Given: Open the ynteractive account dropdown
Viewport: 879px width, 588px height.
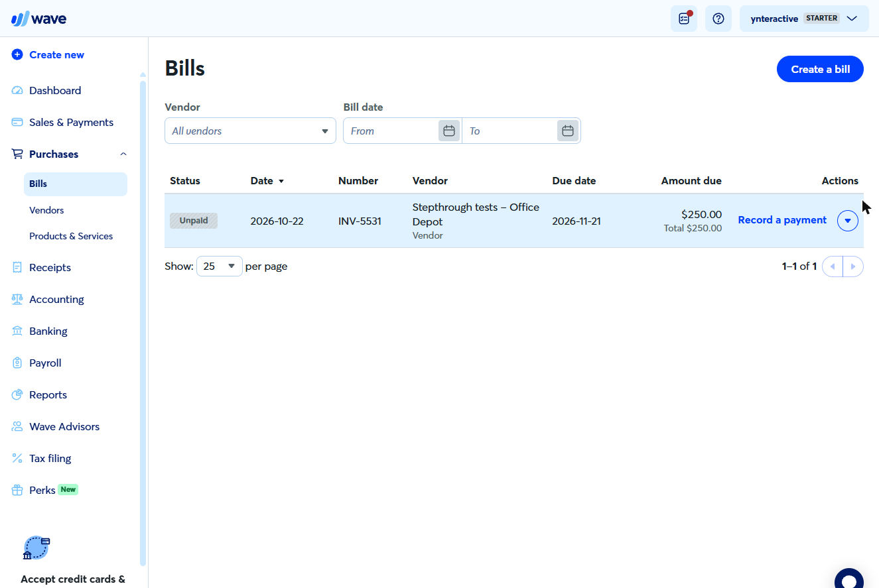Looking at the screenshot, I should pyautogui.click(x=804, y=19).
